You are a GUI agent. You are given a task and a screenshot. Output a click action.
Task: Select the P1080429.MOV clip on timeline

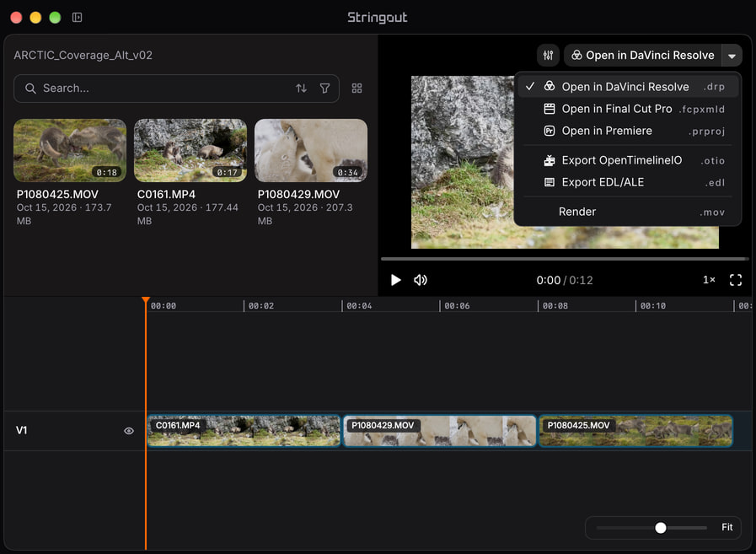click(x=440, y=430)
